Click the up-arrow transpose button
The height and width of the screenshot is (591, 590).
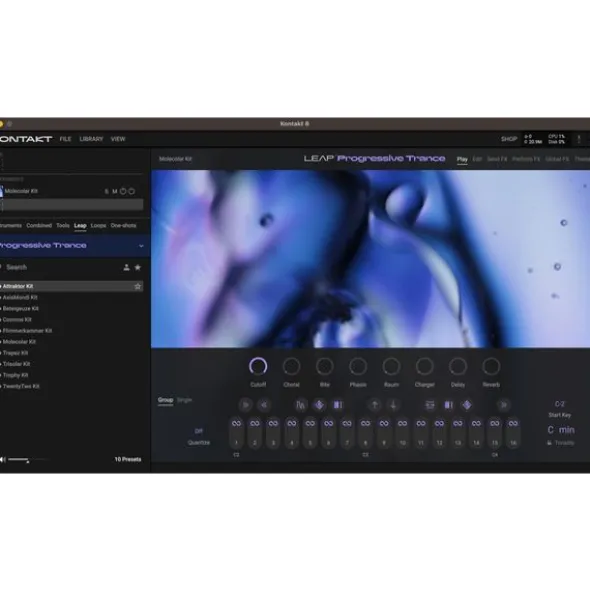pyautogui.click(x=375, y=405)
